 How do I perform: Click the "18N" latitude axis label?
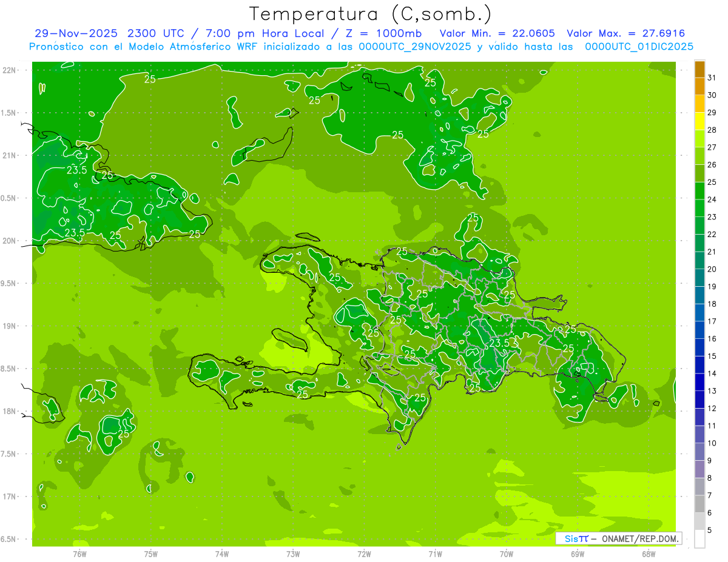pos(10,411)
